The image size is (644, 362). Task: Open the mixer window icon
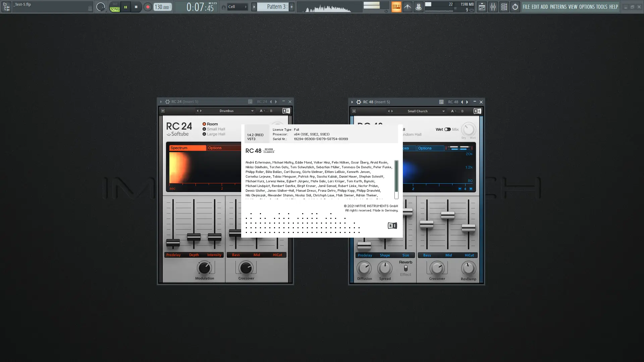493,7
